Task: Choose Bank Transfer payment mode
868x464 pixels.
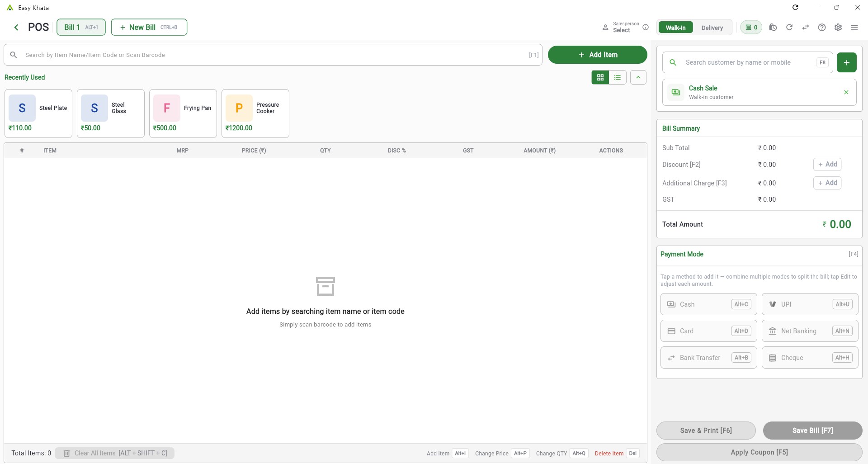Action: (x=708, y=358)
